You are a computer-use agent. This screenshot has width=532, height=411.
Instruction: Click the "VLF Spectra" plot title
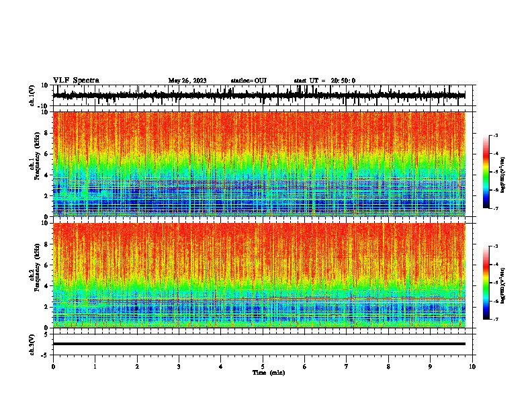76,81
